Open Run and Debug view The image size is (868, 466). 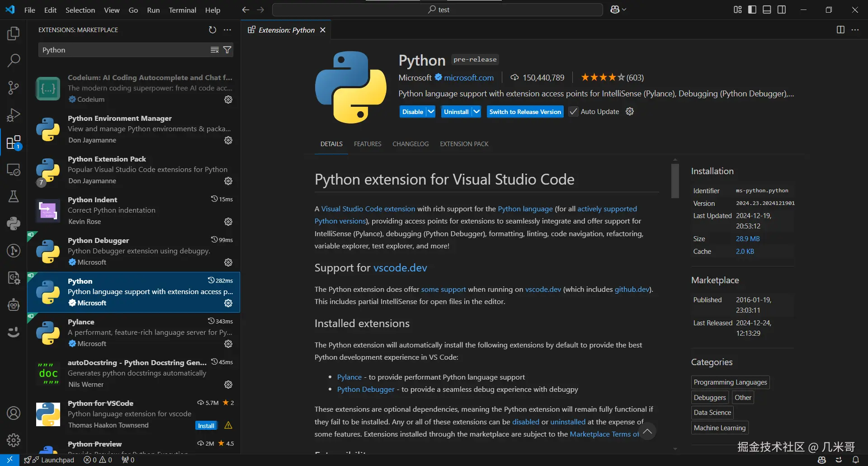coord(14,115)
